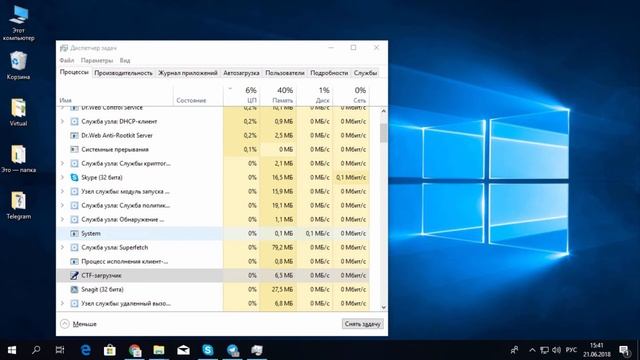This screenshot has height=360, width=640.
Task: Open the Mail app on taskbar
Action: coord(183,350)
